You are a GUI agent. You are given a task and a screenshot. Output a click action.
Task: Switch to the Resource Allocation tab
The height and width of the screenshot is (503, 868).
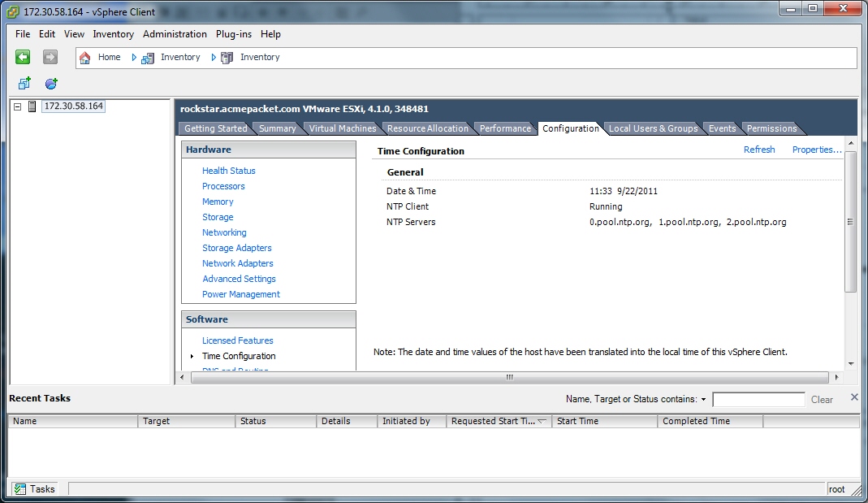tap(428, 128)
